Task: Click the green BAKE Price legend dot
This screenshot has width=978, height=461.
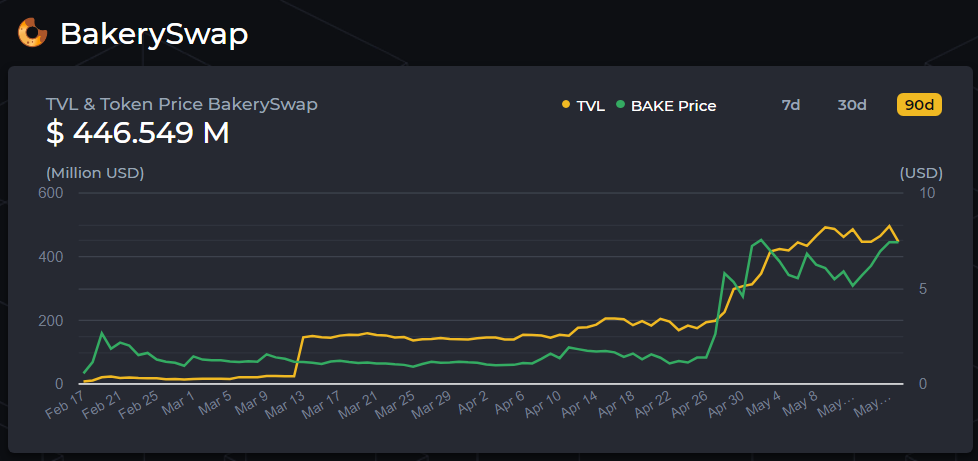Action: pyautogui.click(x=620, y=104)
